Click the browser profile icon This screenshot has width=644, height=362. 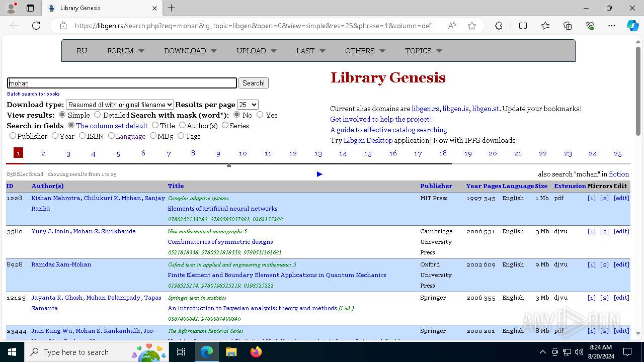11,8
